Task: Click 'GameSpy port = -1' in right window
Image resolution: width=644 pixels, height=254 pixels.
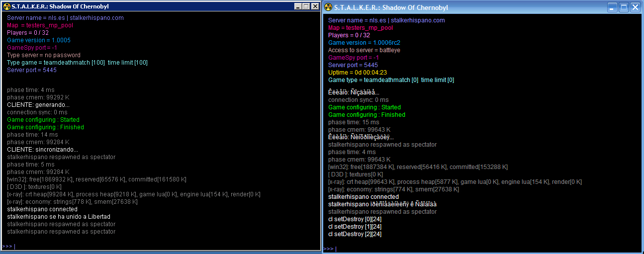Action: (x=353, y=58)
